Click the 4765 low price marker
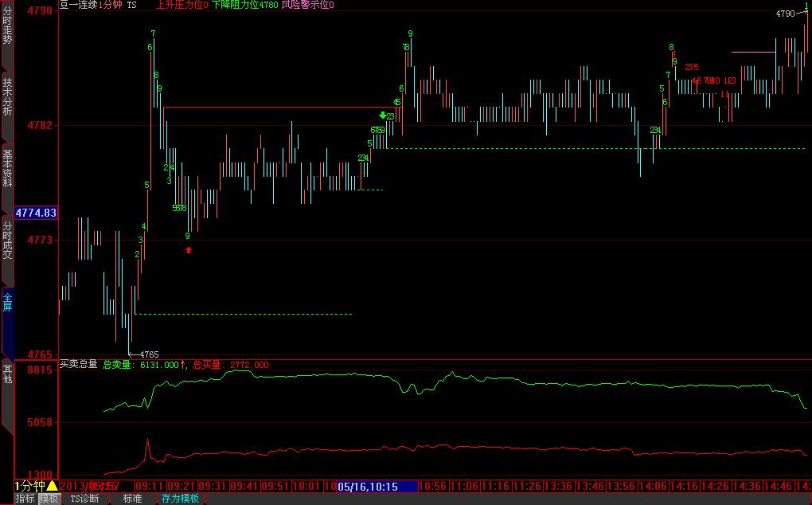 [x=149, y=354]
